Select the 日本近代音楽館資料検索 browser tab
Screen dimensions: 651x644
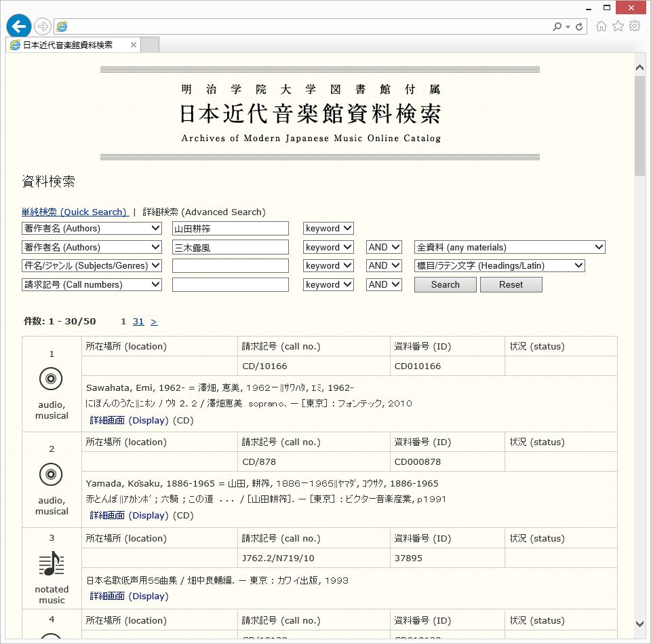pyautogui.click(x=68, y=45)
